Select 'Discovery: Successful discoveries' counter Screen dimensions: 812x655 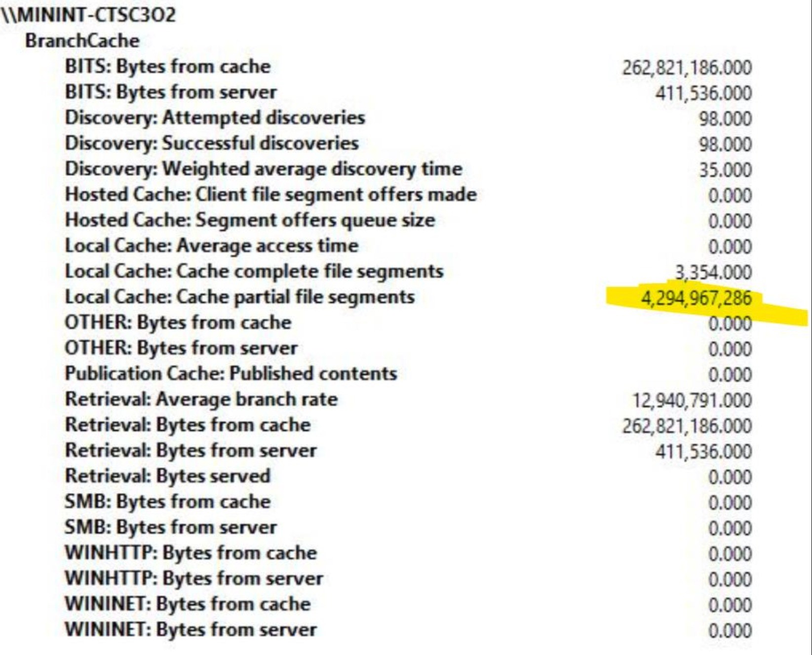[x=212, y=143]
